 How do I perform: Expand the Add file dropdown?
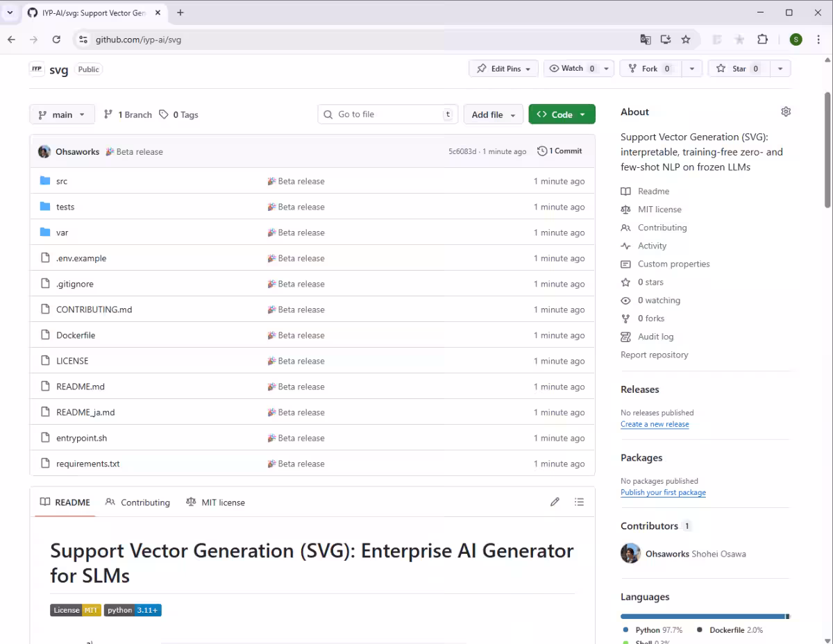coord(493,115)
